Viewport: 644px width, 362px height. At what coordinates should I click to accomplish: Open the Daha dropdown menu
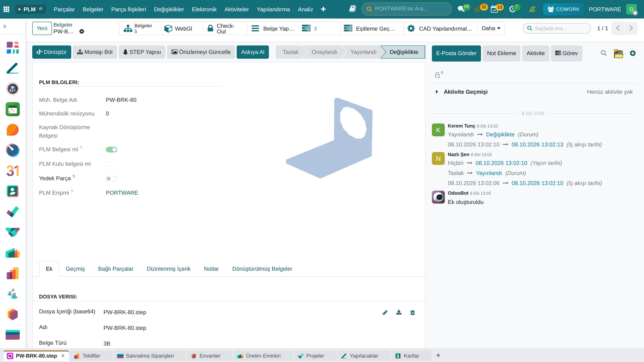pyautogui.click(x=491, y=28)
